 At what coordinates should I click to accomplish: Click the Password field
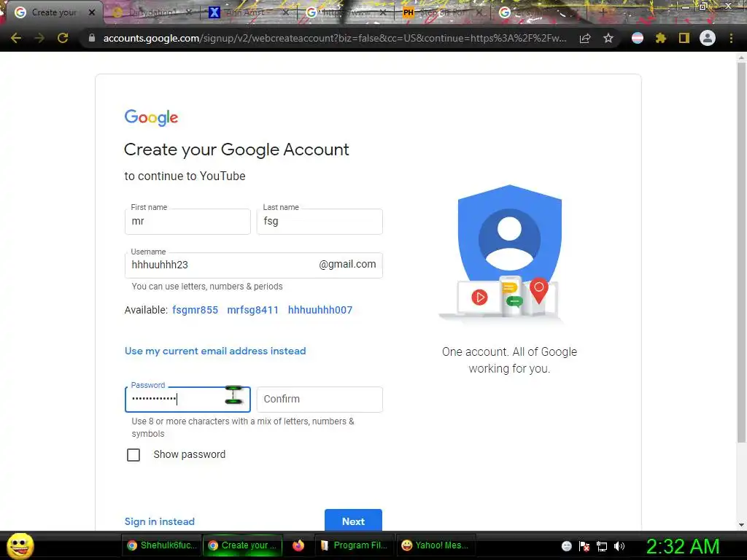point(187,399)
